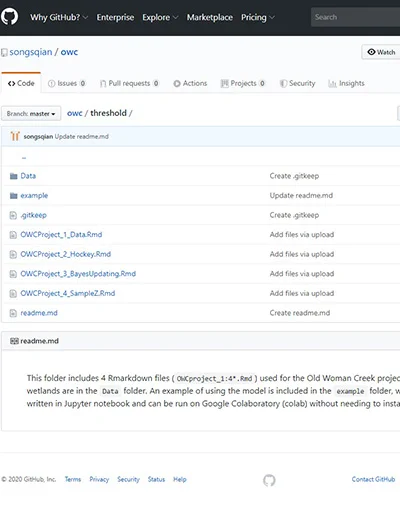Click the OWCProject_3_BayesUpdating.Rmd file icon
The image size is (400, 518).
point(13,274)
